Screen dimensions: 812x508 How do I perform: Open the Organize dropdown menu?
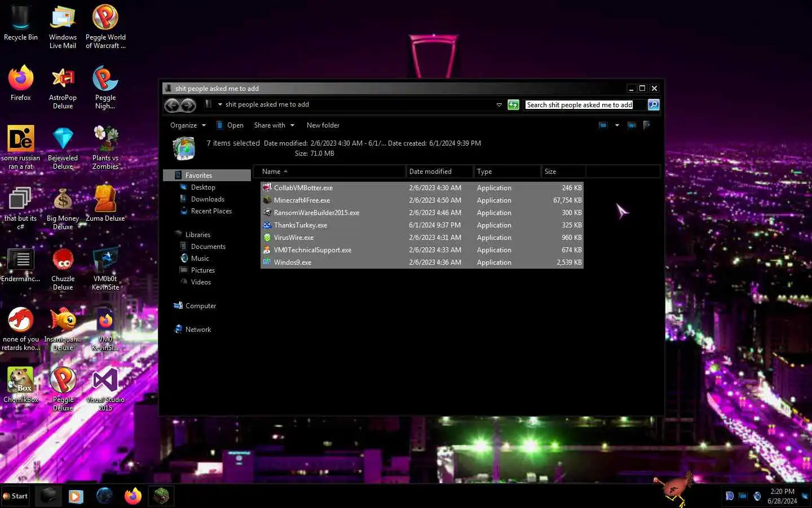coord(188,125)
